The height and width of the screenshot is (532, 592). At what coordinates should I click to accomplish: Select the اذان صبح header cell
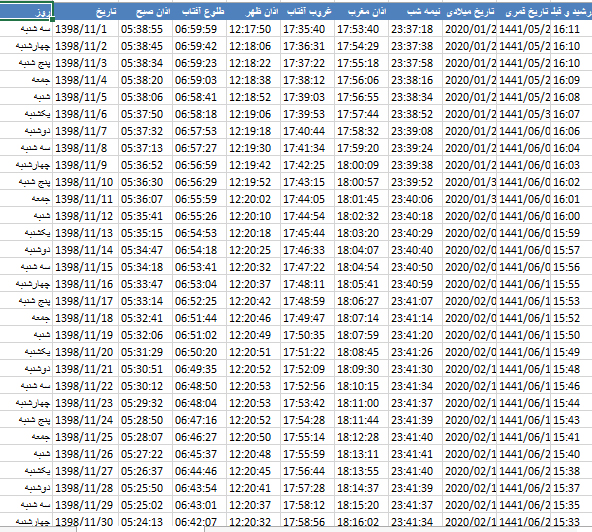coord(145,11)
